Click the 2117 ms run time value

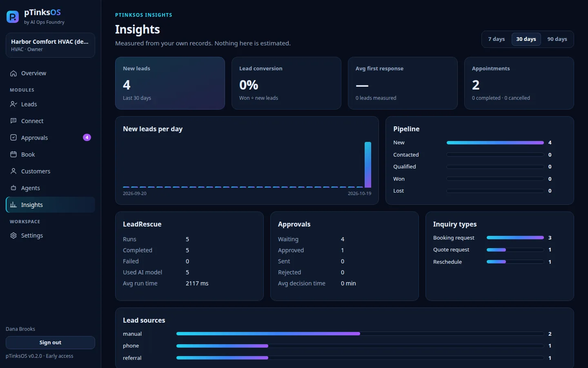pyautogui.click(x=197, y=283)
